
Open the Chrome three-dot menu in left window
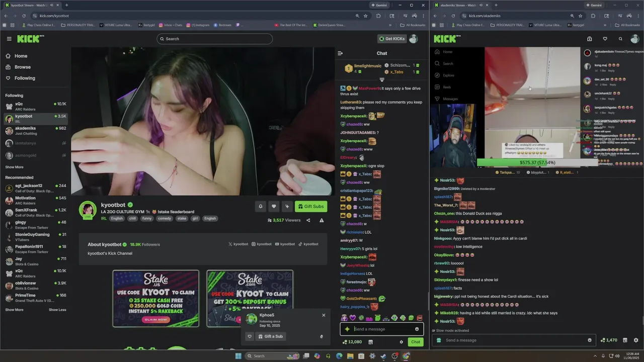(424, 16)
